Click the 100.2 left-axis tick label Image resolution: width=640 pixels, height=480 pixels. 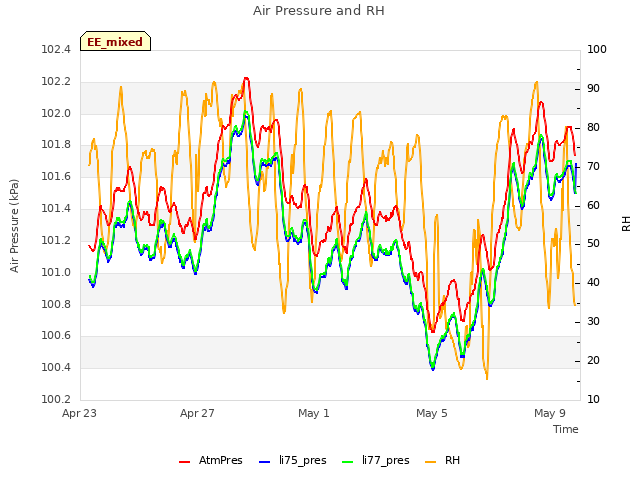56,399
